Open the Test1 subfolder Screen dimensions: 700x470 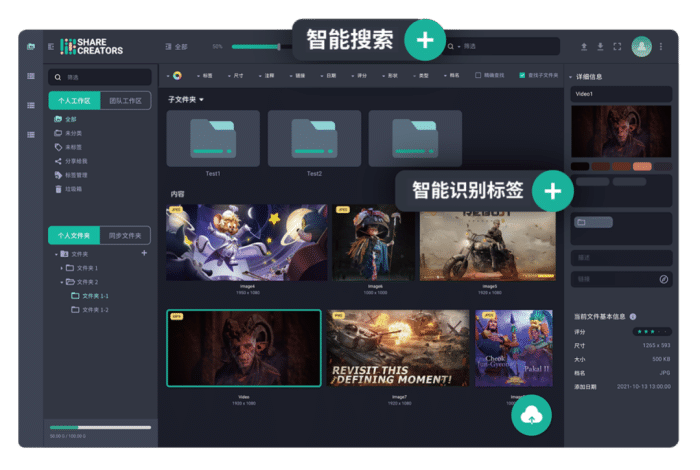213,138
